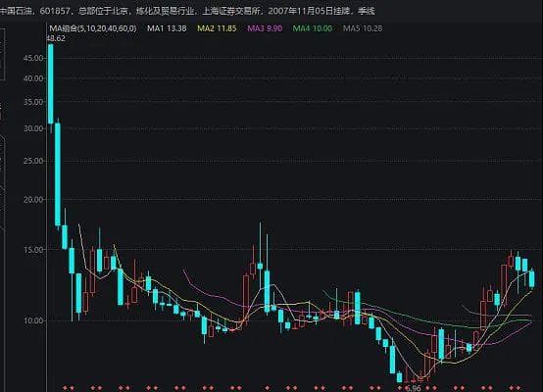
Task: Click the 15.00 price axis label
Action: (x=33, y=250)
